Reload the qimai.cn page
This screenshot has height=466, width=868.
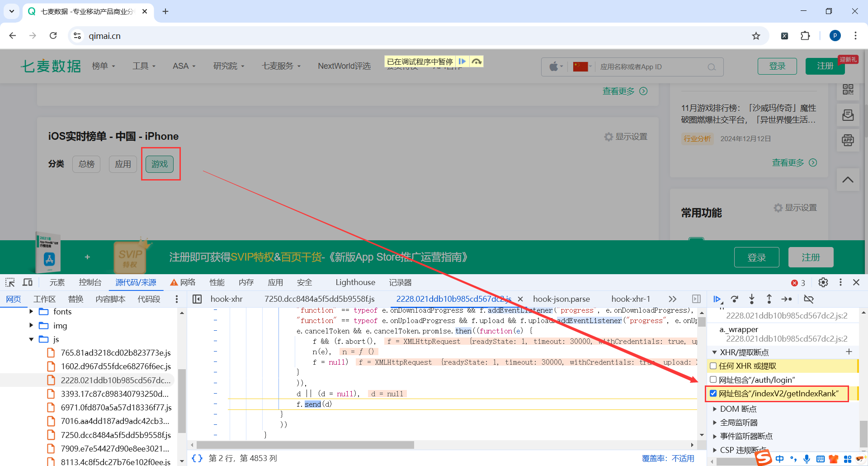click(53, 36)
